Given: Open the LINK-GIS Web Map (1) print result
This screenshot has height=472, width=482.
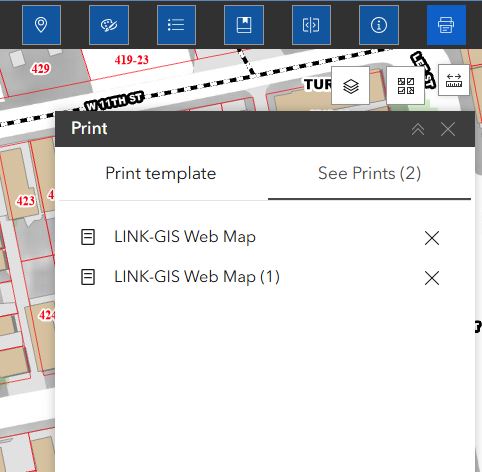Looking at the screenshot, I should click(x=197, y=277).
